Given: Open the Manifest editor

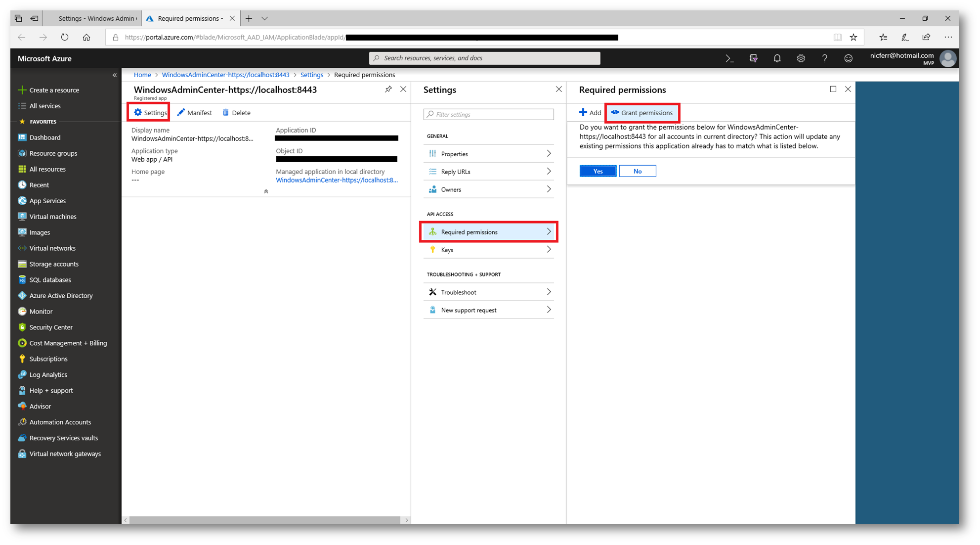Looking at the screenshot, I should [x=195, y=113].
